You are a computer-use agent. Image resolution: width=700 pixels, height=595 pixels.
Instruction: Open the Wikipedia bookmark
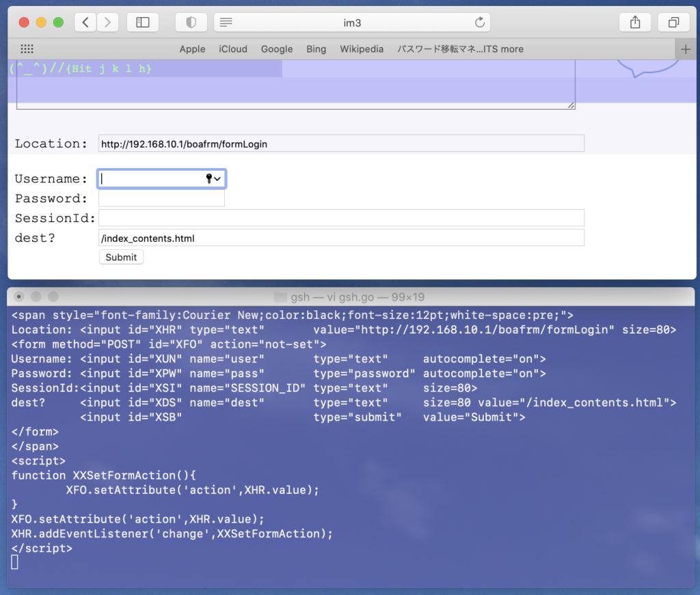362,49
